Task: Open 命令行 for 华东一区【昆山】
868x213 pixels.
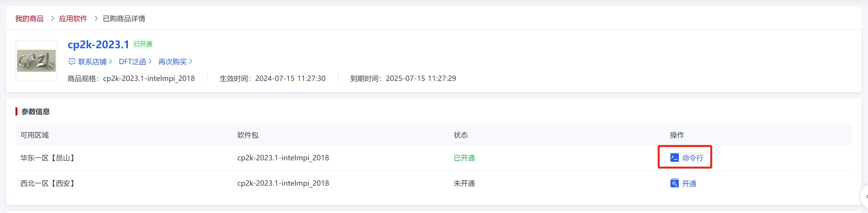Action: coord(692,158)
